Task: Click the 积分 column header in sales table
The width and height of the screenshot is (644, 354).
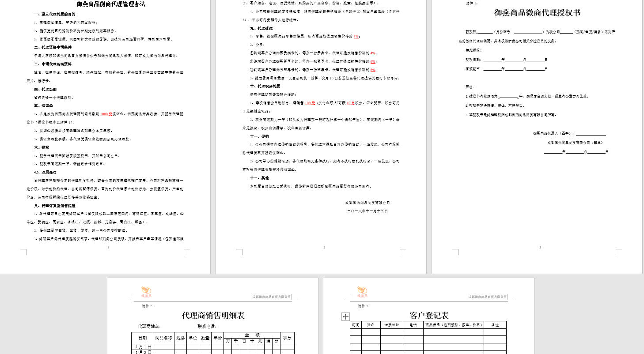Action: (x=287, y=338)
